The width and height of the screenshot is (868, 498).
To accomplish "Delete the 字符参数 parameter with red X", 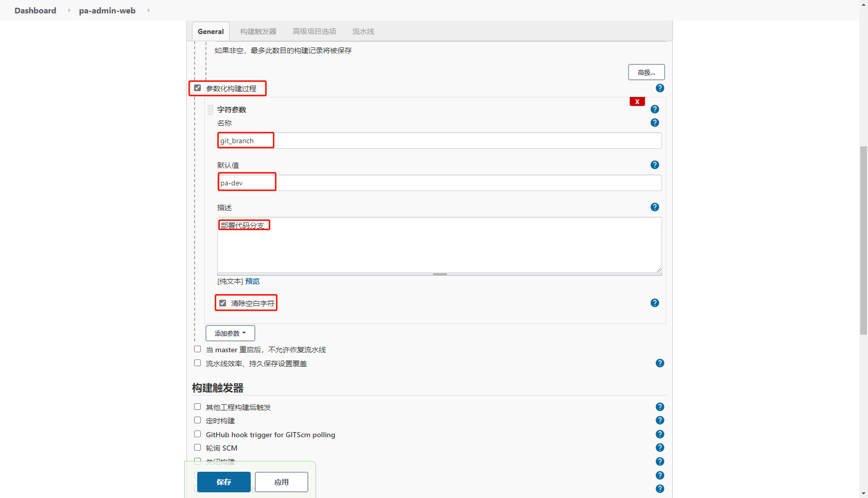I will 637,101.
